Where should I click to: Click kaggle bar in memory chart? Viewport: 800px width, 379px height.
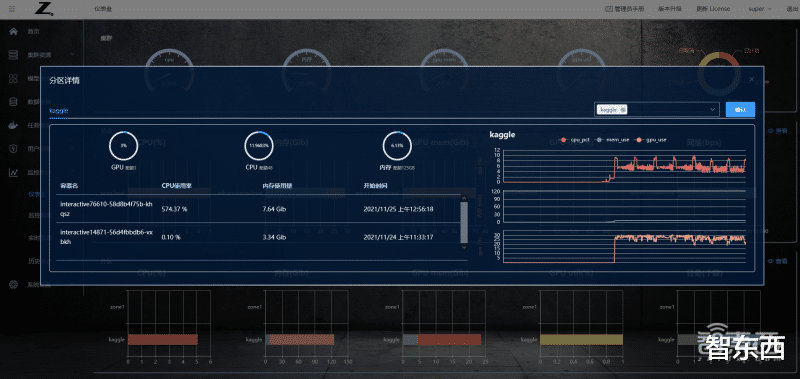click(299, 339)
